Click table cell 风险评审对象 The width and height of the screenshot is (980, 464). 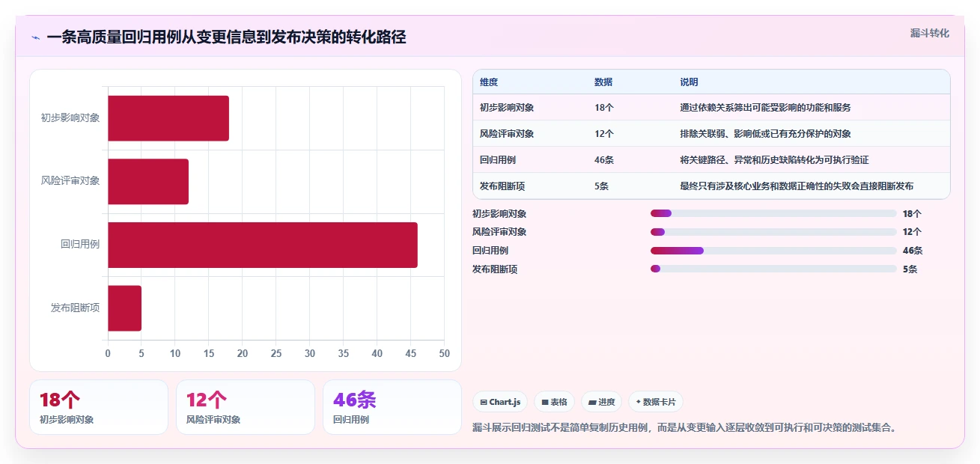tap(507, 134)
